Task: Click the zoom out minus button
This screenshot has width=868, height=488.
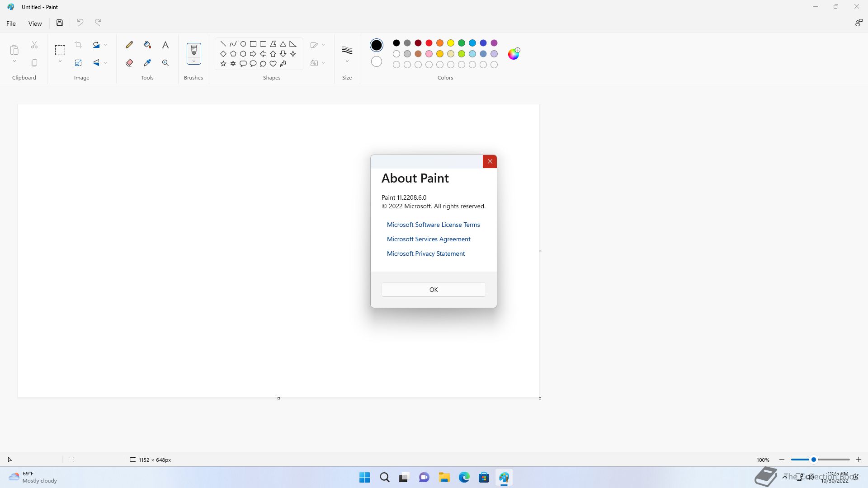Action: (x=782, y=460)
